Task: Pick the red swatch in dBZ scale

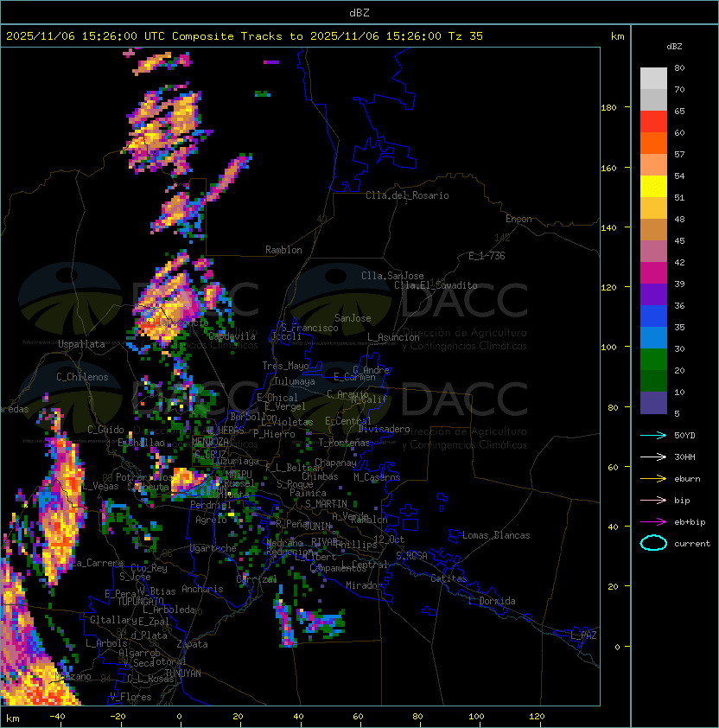Action: coord(653,122)
